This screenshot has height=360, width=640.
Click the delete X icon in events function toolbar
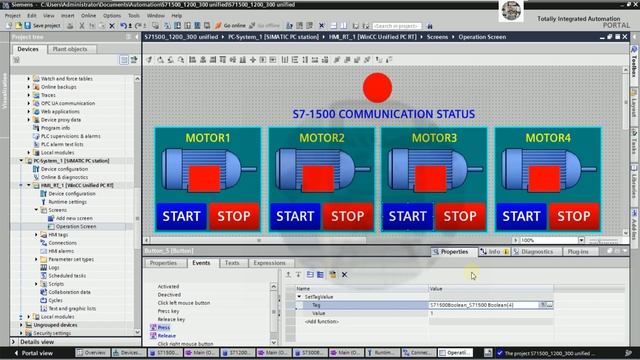(x=344, y=275)
